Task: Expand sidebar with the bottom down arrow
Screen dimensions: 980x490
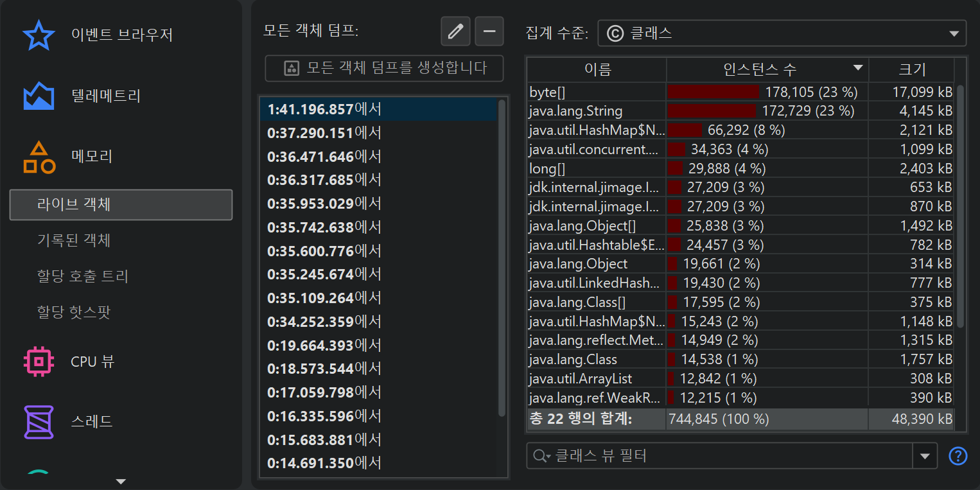Action: coord(120,481)
